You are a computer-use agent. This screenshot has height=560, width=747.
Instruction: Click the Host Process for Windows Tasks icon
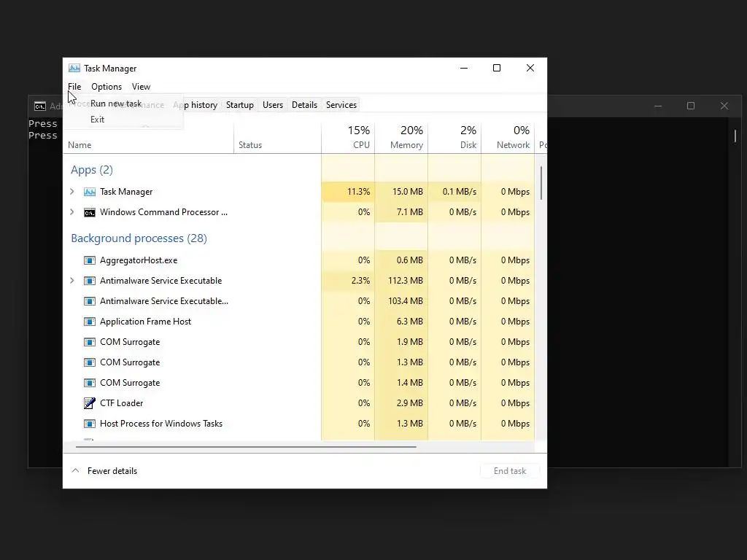click(90, 424)
